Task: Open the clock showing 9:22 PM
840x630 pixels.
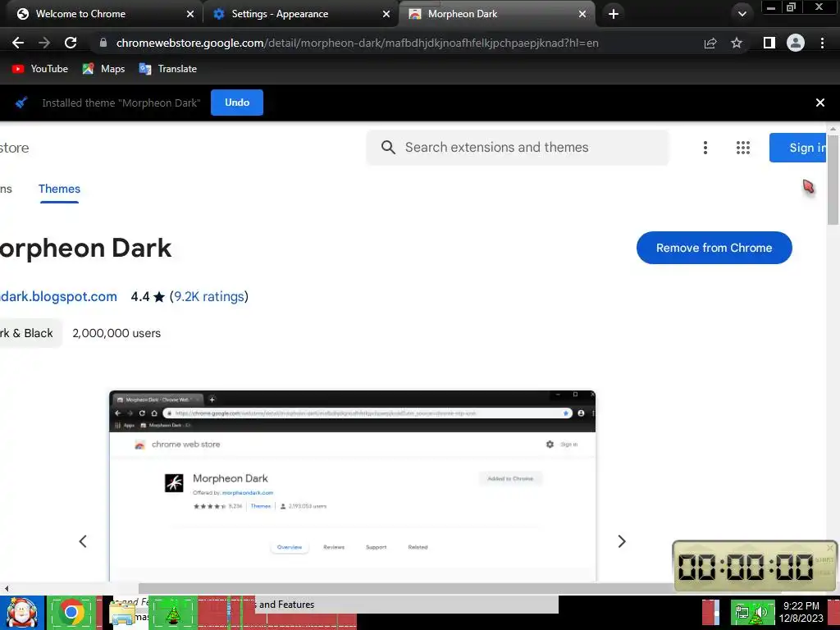Action: tap(801, 611)
